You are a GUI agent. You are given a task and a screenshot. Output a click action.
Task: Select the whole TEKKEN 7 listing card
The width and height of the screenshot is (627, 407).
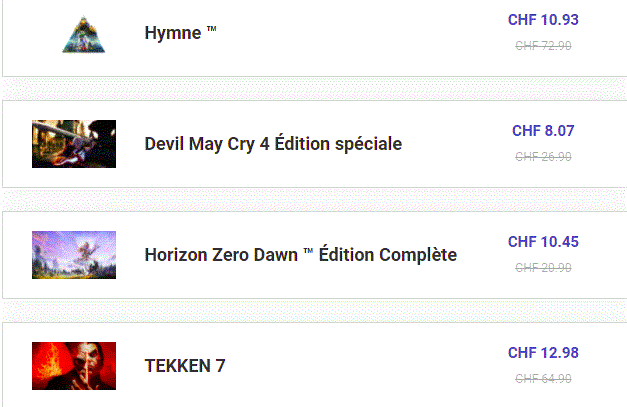pos(315,365)
